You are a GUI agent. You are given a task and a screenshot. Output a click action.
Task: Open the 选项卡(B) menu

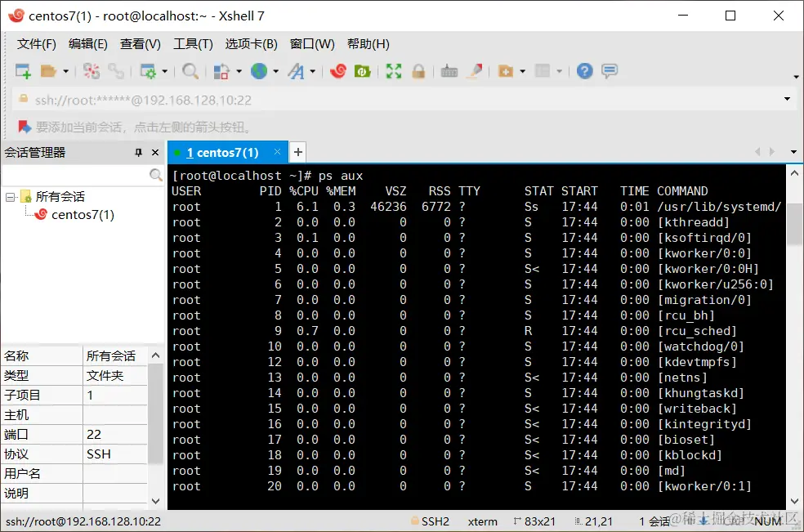pyautogui.click(x=252, y=44)
